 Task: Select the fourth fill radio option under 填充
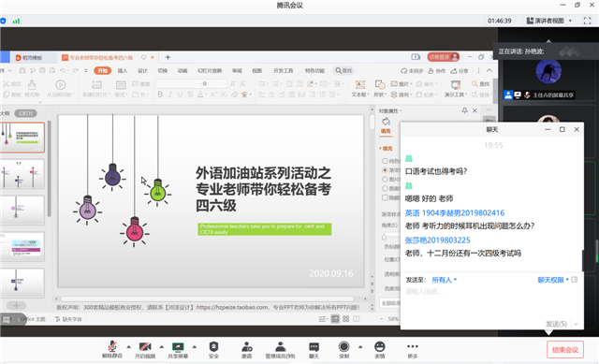click(x=385, y=188)
